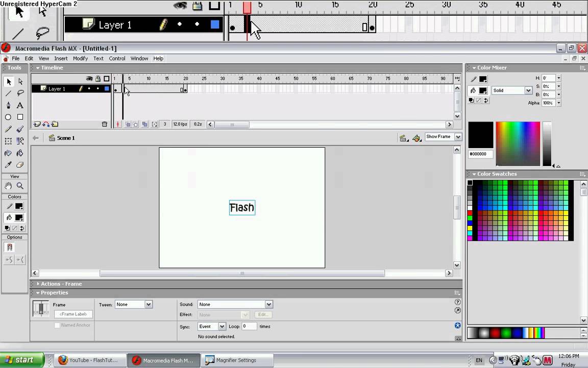
Task: Select the Subselection tool
Action: pos(20,81)
